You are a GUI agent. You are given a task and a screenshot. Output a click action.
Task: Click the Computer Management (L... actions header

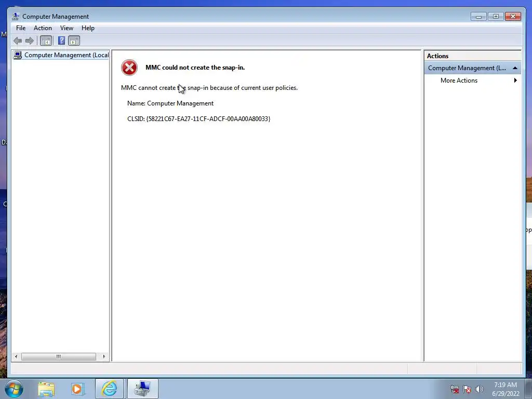coord(472,68)
